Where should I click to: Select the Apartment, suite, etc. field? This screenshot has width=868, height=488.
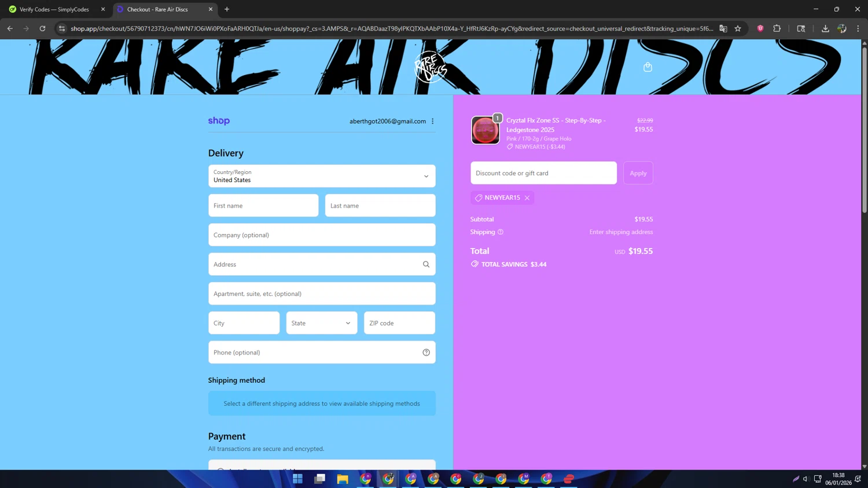(322, 294)
